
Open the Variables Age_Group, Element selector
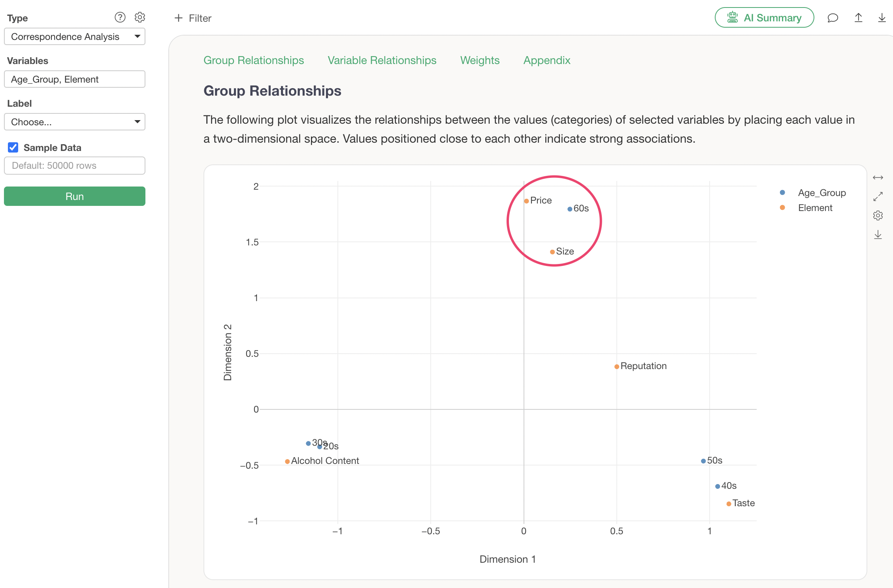point(75,79)
